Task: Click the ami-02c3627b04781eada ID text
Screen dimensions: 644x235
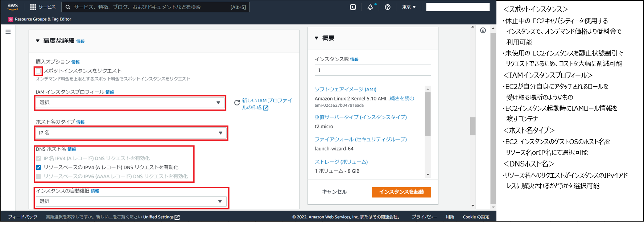Action: pos(339,106)
